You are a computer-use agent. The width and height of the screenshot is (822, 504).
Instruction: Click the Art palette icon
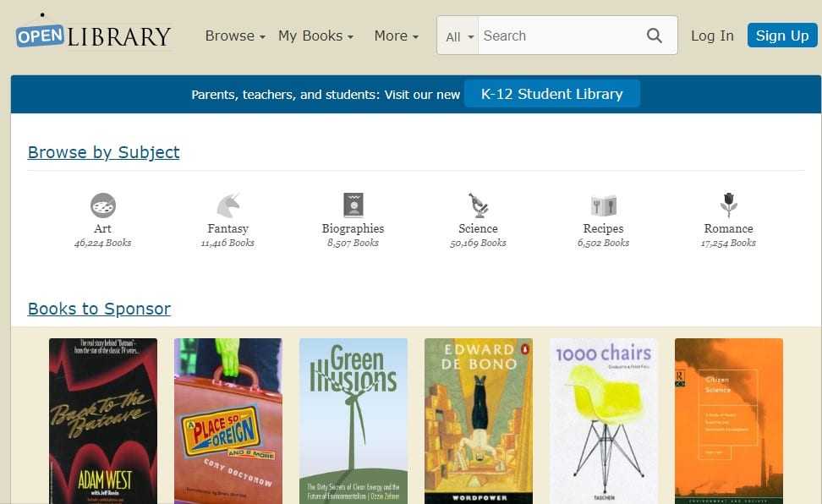[102, 205]
